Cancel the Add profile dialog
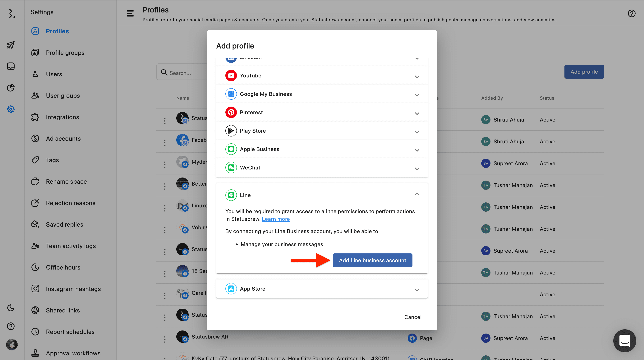This screenshot has width=644, height=360. 413,317
